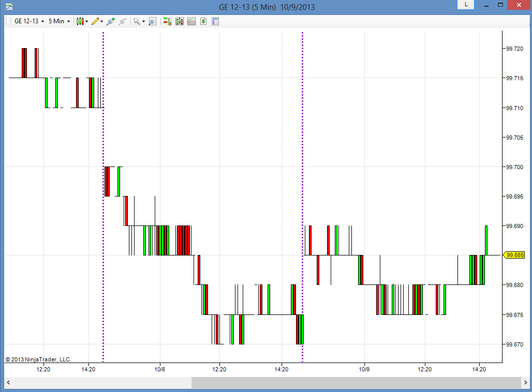
Task: Click the zoom out magnifier icon
Action: (x=123, y=21)
